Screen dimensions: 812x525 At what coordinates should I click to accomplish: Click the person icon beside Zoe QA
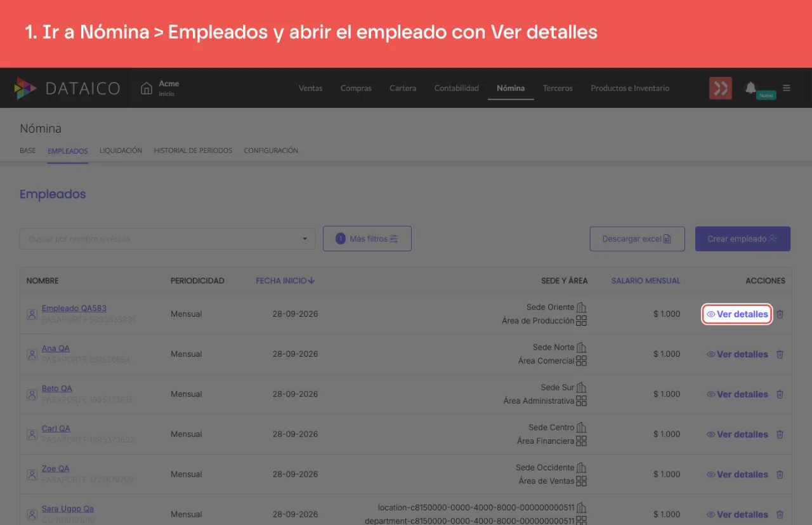(32, 474)
